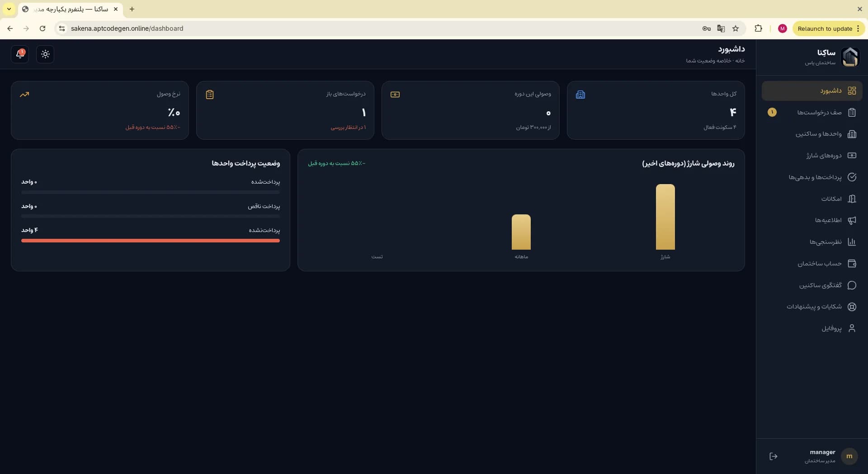The height and width of the screenshot is (474, 868).
Task: Open صف درخواست‌ها menu item
Action: click(812, 112)
